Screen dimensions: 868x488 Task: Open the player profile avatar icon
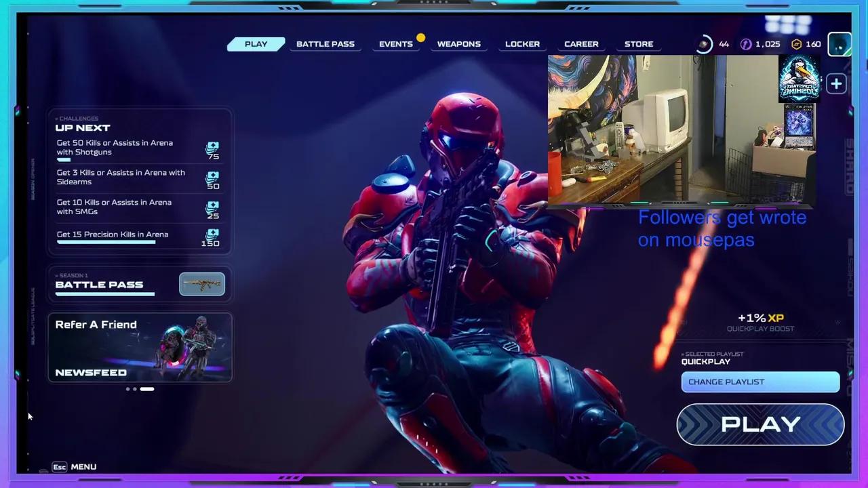(840, 44)
